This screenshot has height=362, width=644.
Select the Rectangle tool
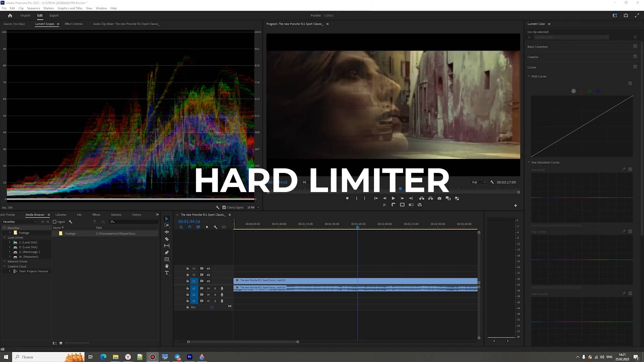167,259
